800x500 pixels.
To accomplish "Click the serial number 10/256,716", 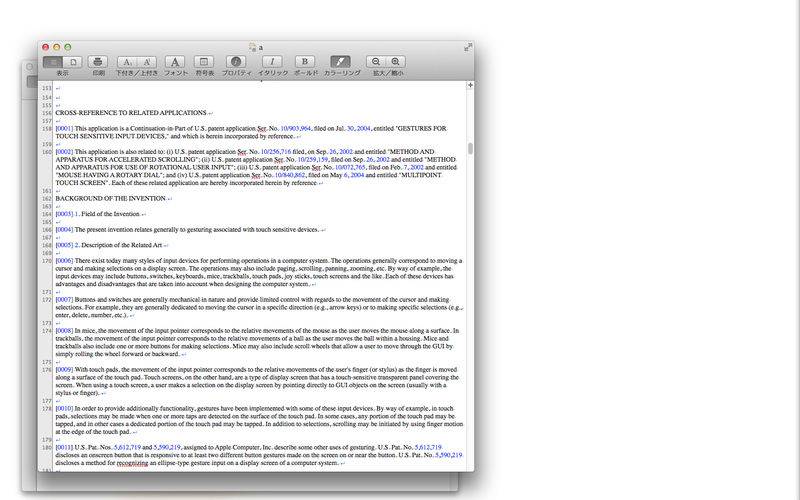I will (x=276, y=152).
